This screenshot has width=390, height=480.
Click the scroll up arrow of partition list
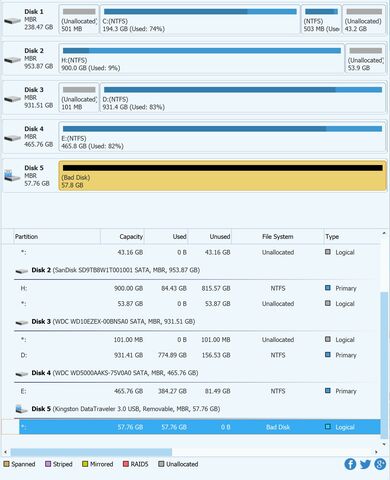[x=384, y=233]
